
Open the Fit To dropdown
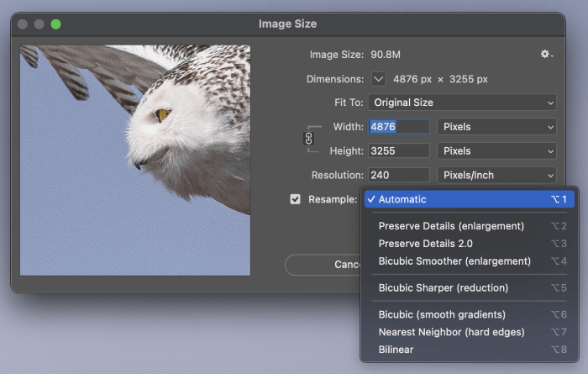(462, 103)
